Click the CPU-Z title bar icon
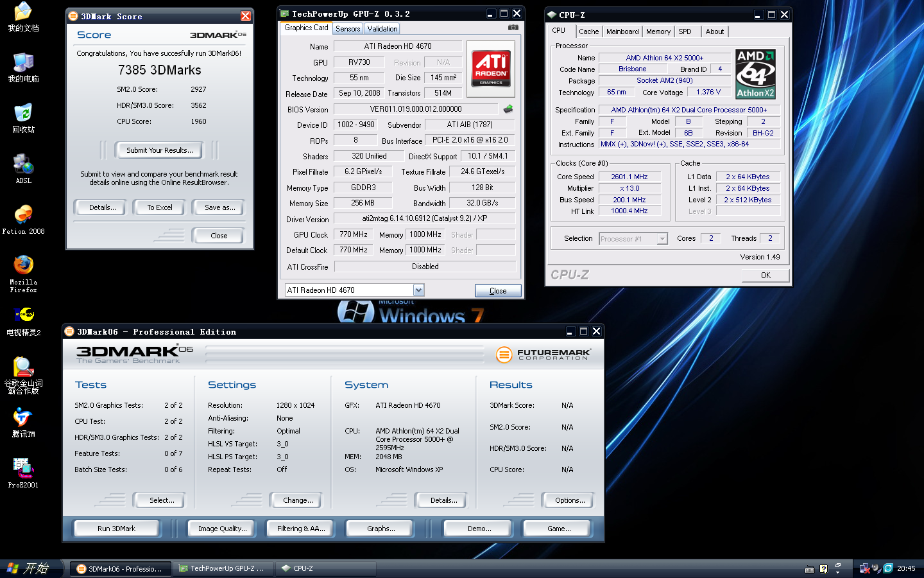Viewport: 924px width, 578px height. click(551, 15)
